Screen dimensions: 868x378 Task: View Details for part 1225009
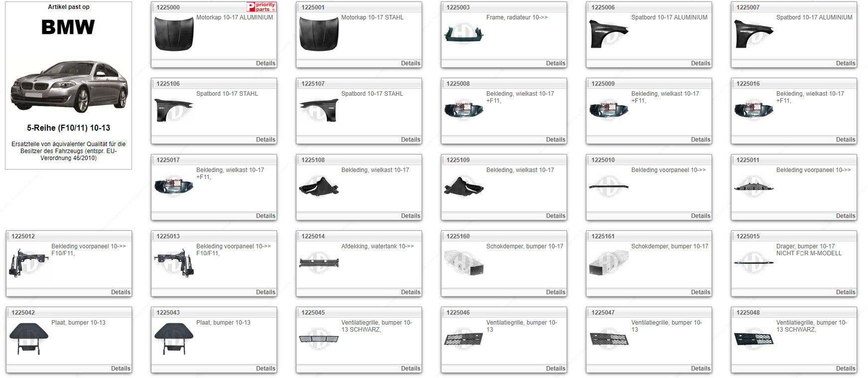click(x=701, y=140)
